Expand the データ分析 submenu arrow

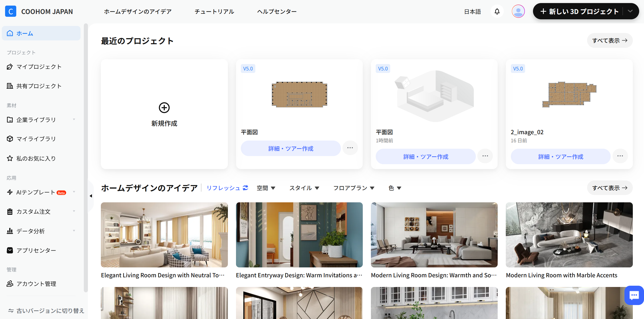tap(74, 231)
